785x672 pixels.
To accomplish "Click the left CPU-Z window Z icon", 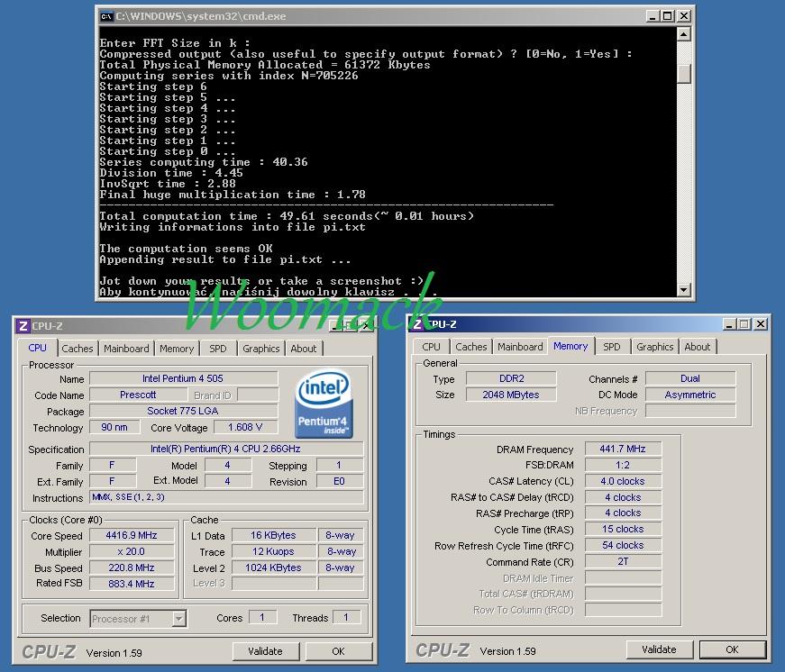I will (23, 326).
